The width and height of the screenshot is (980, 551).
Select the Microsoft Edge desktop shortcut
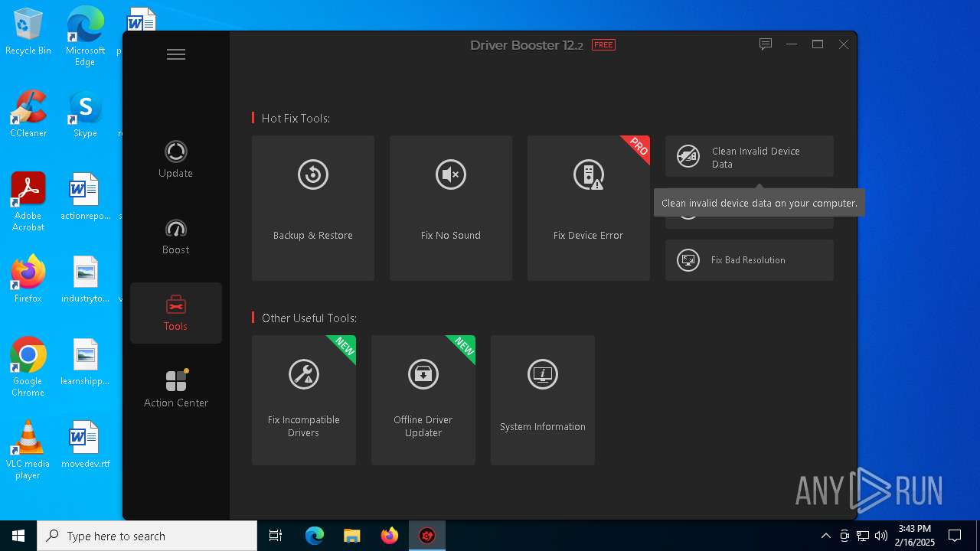[x=85, y=37]
